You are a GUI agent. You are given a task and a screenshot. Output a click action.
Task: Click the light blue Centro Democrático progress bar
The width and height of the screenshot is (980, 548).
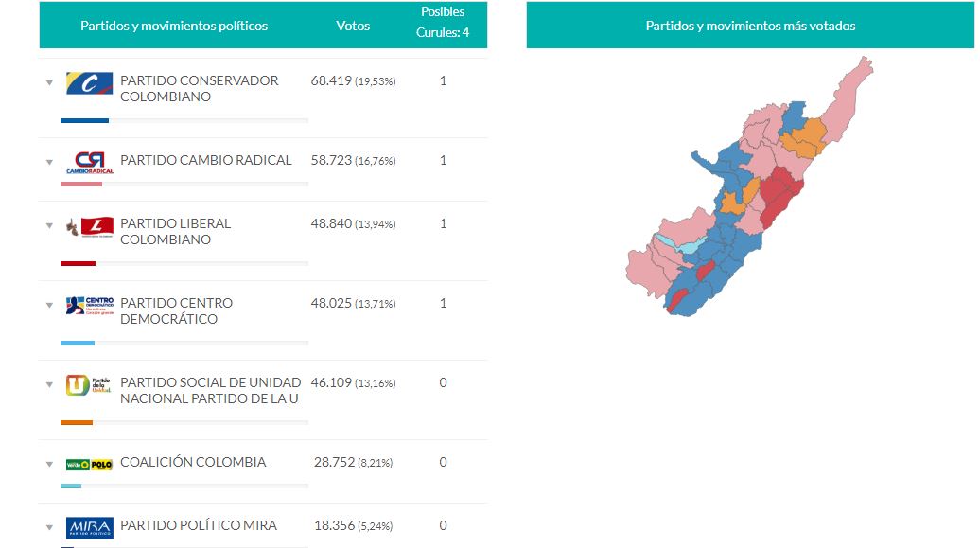pos(78,343)
